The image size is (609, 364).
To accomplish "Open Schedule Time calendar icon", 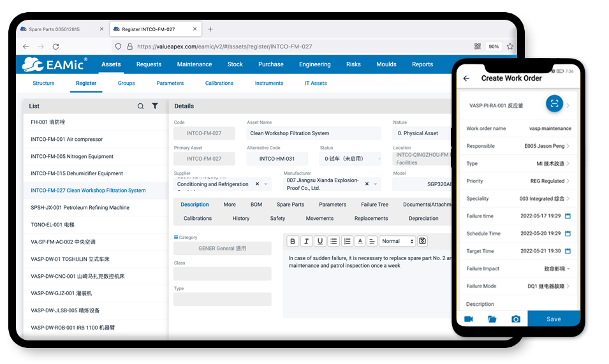I will (x=568, y=233).
